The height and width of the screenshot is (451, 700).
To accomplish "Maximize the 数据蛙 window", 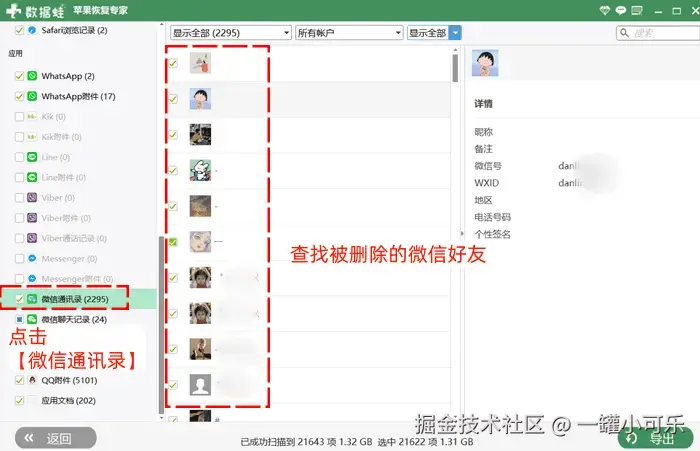I will click(x=677, y=11).
